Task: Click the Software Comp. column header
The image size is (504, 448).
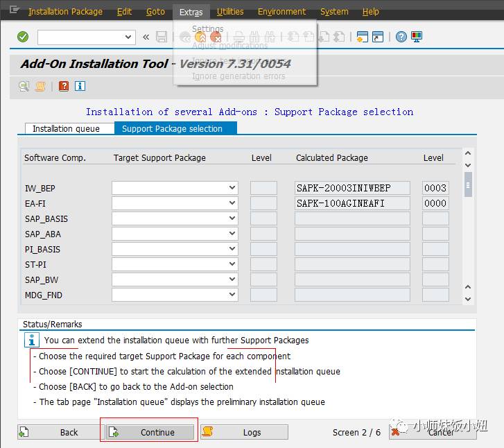Action: 55,157
